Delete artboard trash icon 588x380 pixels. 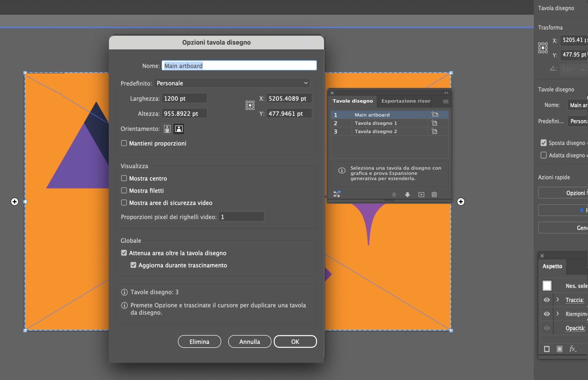tap(434, 195)
